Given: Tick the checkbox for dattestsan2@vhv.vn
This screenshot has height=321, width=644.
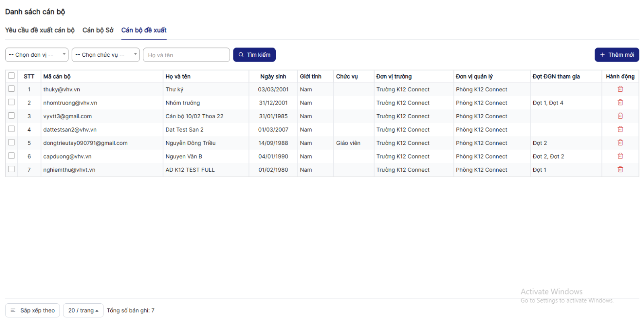Looking at the screenshot, I should click(11, 129).
